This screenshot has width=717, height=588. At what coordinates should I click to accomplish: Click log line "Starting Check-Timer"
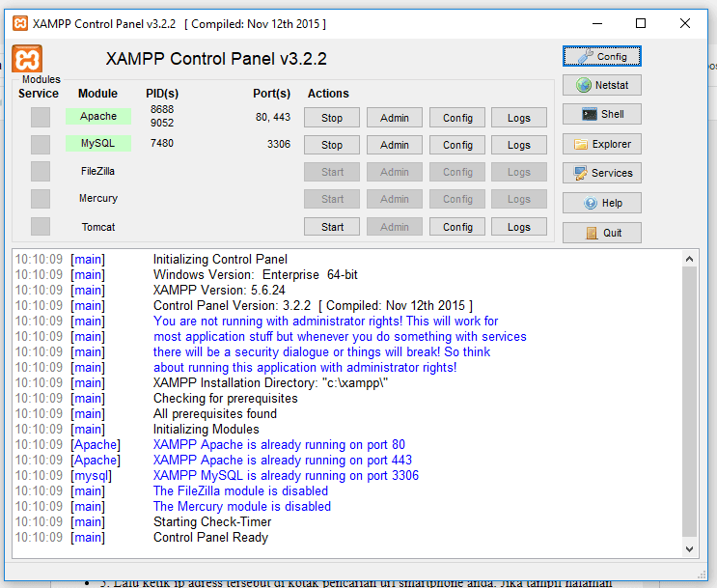tap(212, 521)
